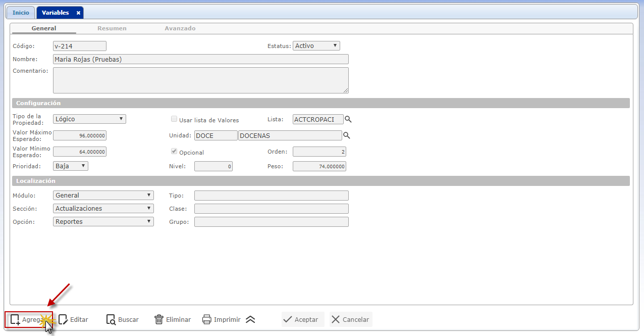Click the Agregar (add new) icon
644x336 pixels.
coord(15,319)
